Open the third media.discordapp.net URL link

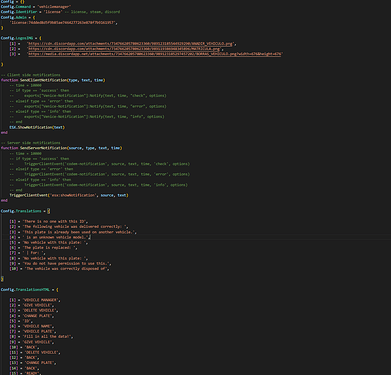click(155, 54)
